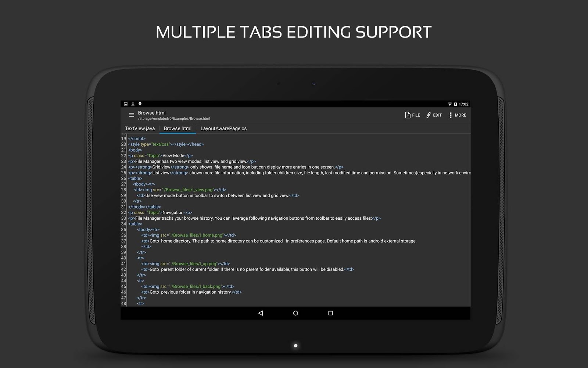Tap the file path under Browse.html title

click(174, 118)
